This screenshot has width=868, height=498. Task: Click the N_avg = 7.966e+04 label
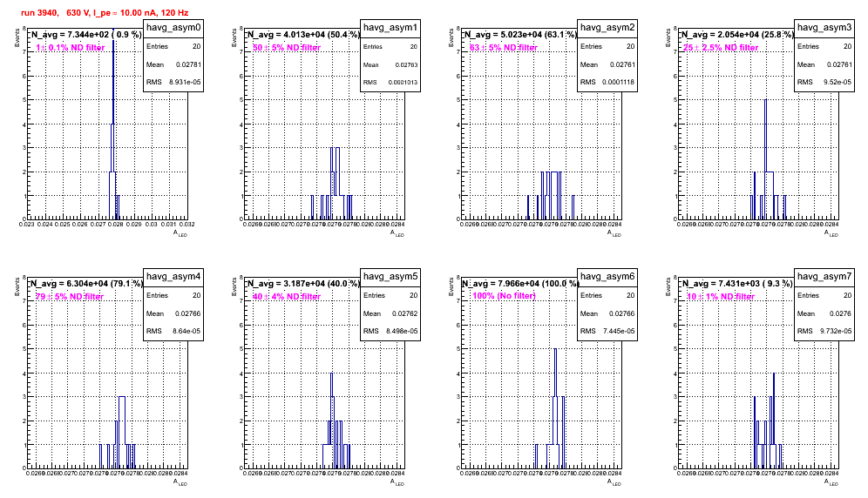[519, 284]
